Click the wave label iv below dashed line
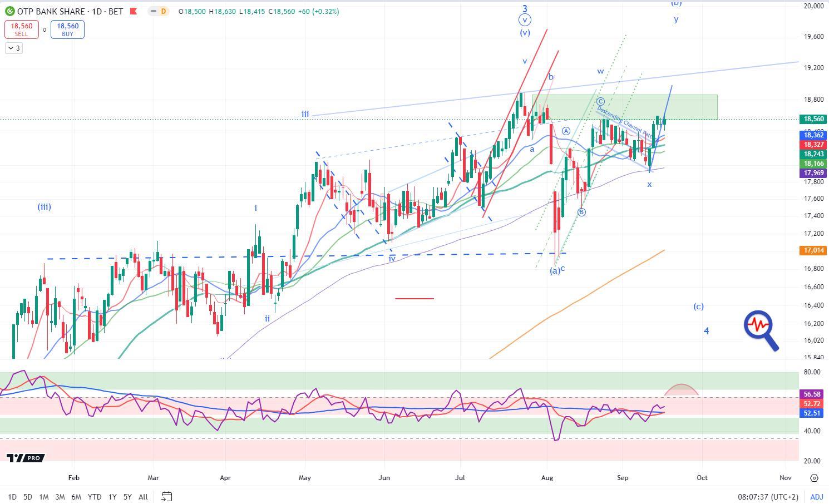 pos(392,259)
